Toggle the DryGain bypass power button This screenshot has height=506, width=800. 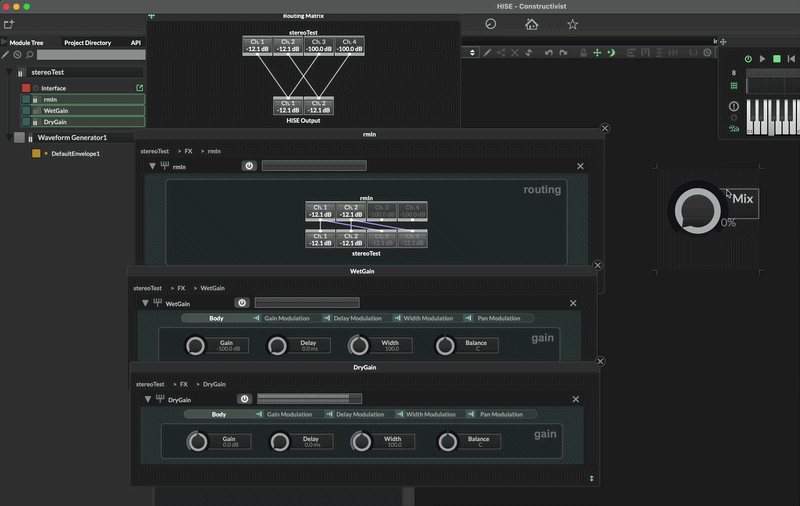[243, 399]
